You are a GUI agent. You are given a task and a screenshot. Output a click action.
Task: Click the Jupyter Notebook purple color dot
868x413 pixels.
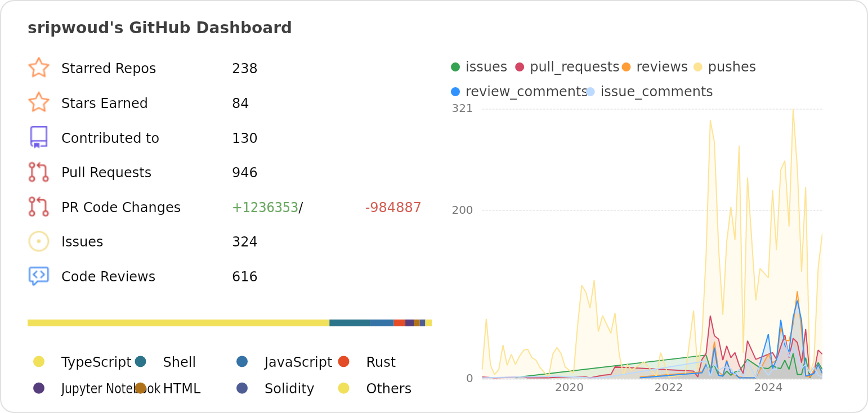[39, 388]
